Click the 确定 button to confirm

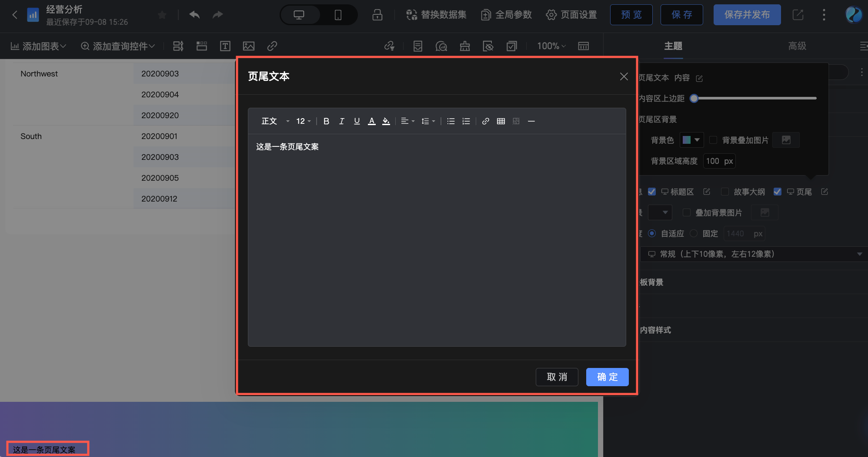(x=607, y=377)
